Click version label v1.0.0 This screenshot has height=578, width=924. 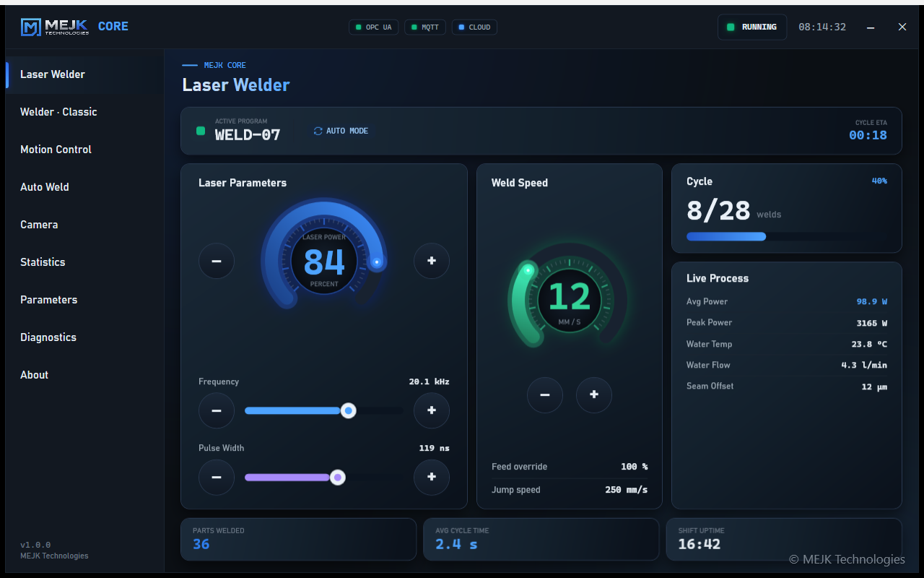coord(35,545)
